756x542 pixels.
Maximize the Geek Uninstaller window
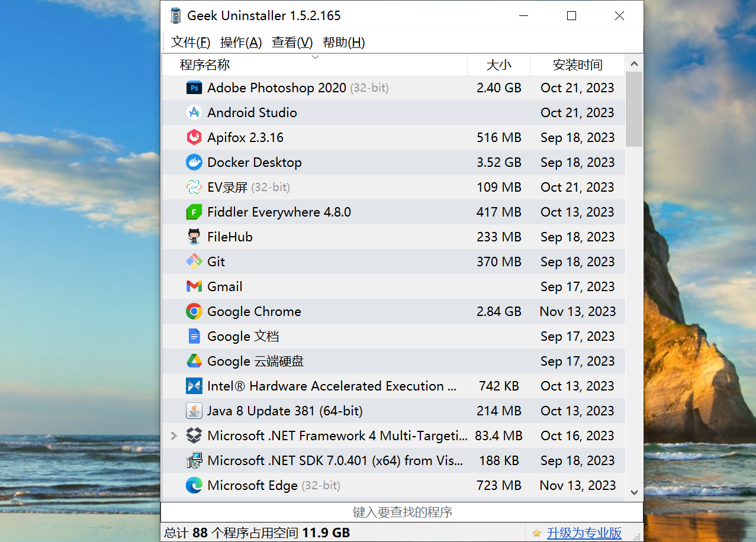571,16
